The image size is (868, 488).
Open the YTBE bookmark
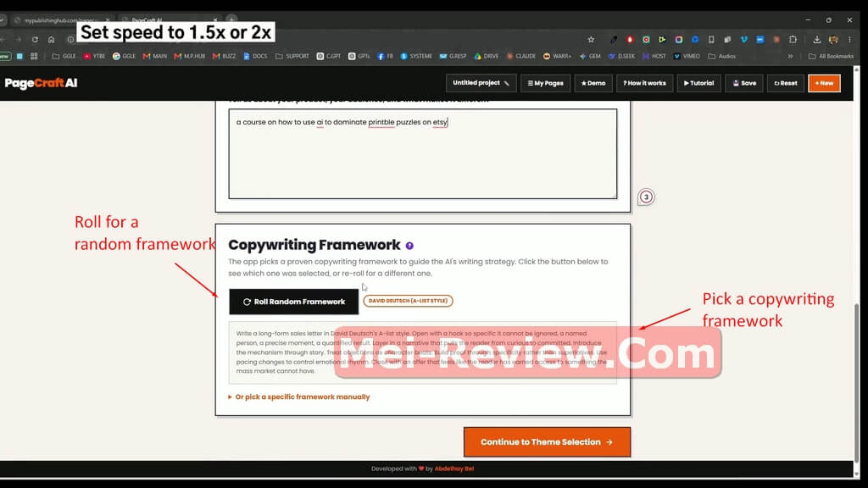tap(94, 56)
